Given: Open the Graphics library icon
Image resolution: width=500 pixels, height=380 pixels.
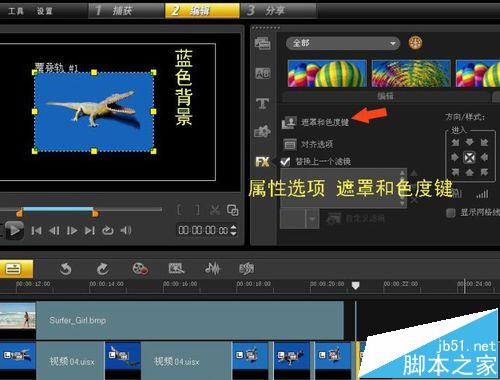Looking at the screenshot, I should click(x=263, y=131).
